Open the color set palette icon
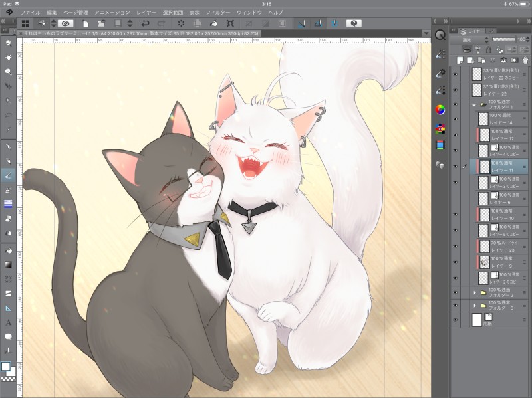The image size is (532, 398). pos(440,129)
